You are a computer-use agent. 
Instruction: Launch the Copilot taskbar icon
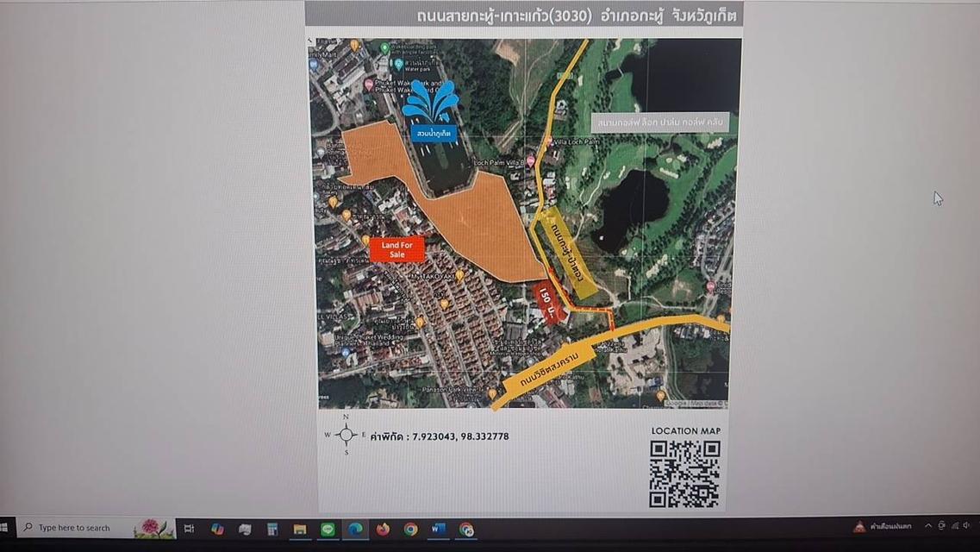[x=217, y=529]
